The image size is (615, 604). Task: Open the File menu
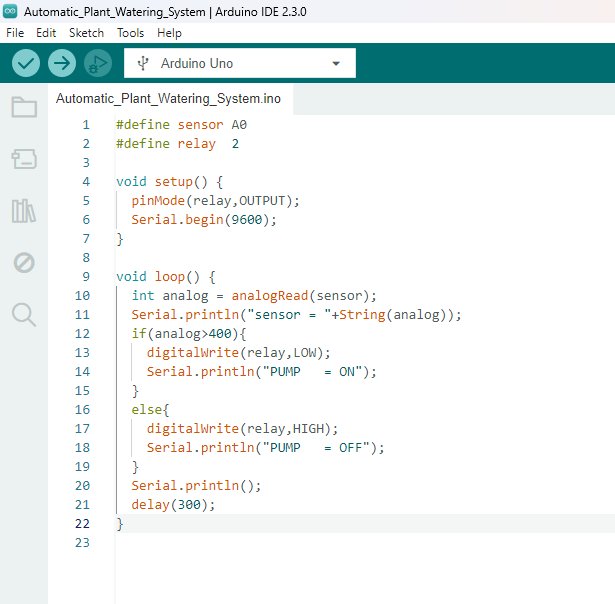(x=15, y=33)
